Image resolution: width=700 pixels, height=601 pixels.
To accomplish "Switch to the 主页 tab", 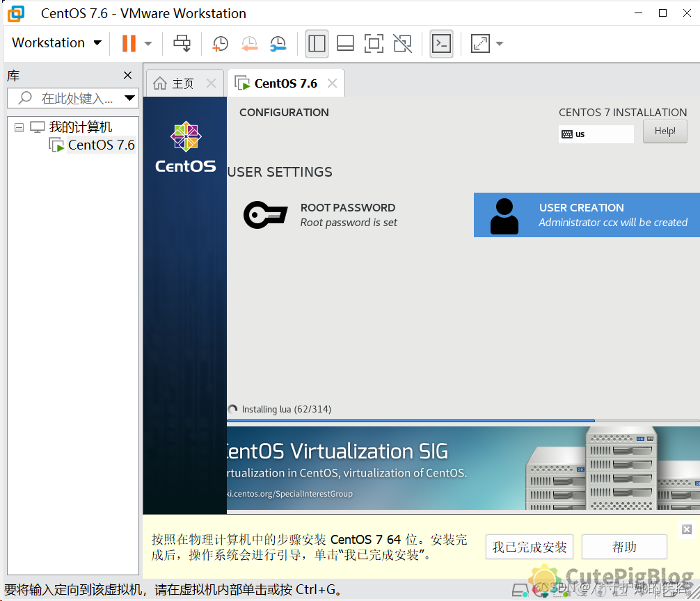I will pyautogui.click(x=184, y=82).
